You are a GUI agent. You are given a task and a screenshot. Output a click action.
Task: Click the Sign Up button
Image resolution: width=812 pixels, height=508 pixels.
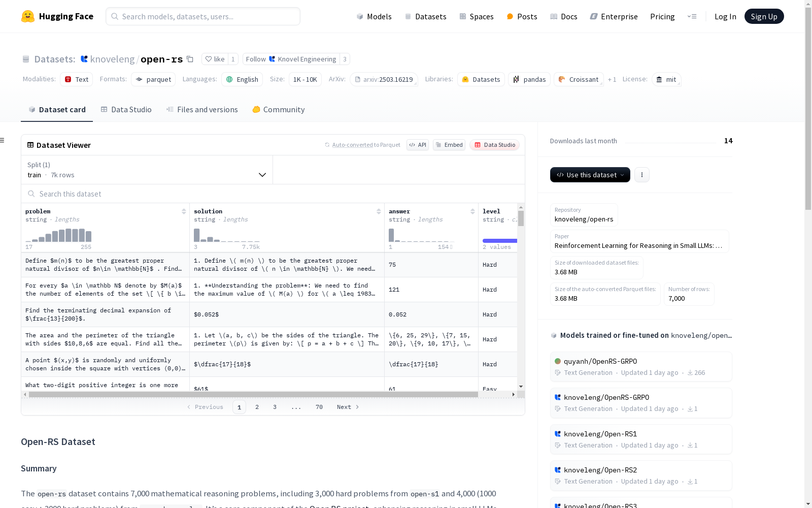764,16
